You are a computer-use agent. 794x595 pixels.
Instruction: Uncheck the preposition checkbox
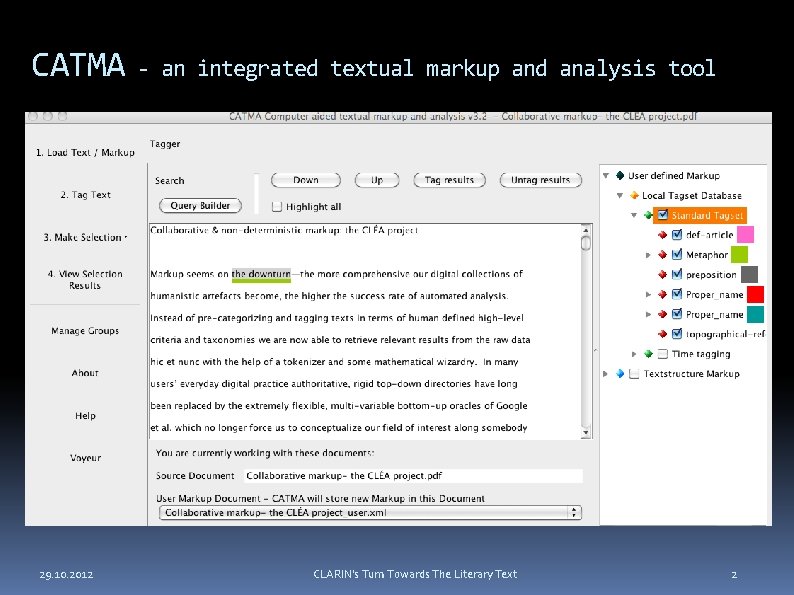[677, 274]
